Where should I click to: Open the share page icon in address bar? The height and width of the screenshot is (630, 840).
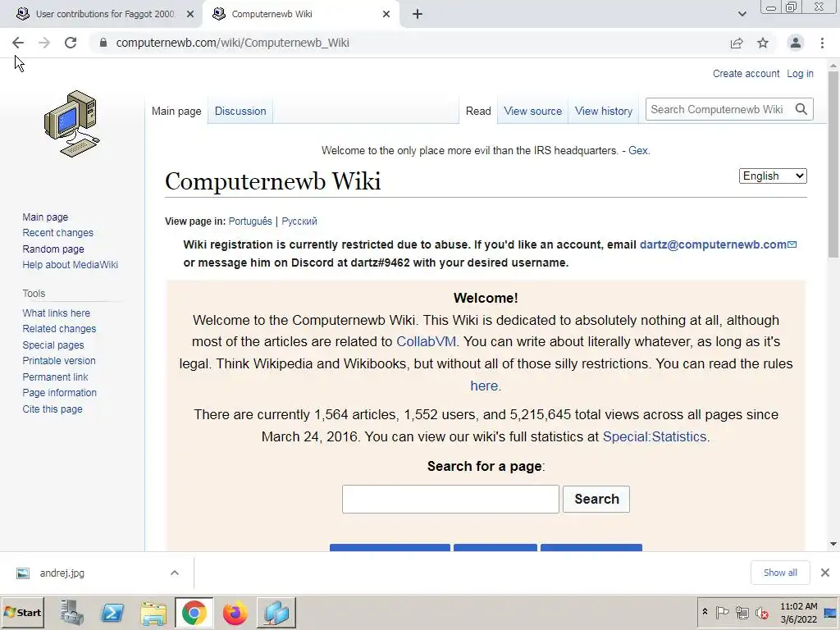click(737, 43)
